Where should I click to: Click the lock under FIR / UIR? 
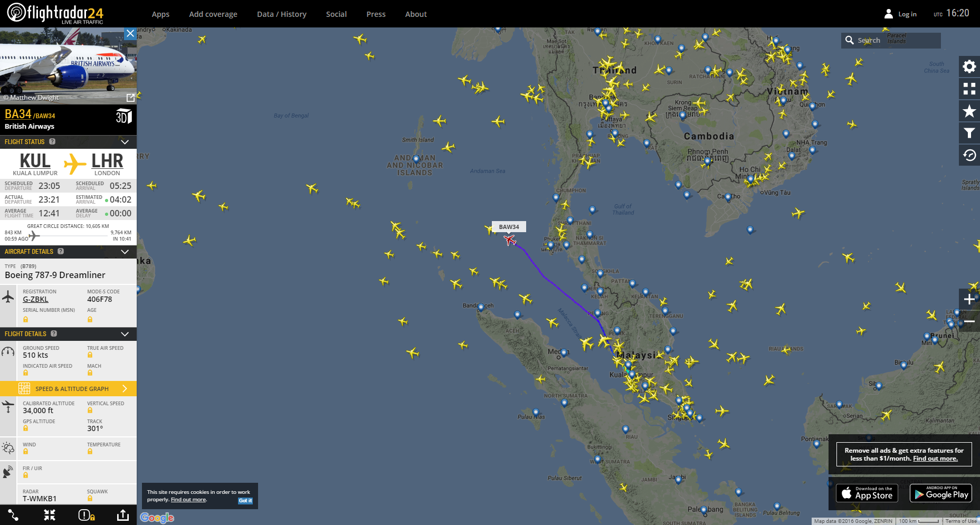coord(25,475)
